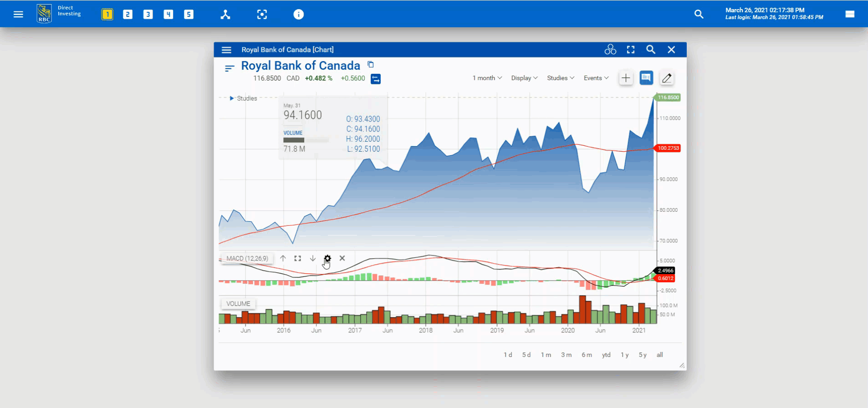Open the 1 month interval dropdown
This screenshot has height=408, width=868.
click(x=487, y=78)
